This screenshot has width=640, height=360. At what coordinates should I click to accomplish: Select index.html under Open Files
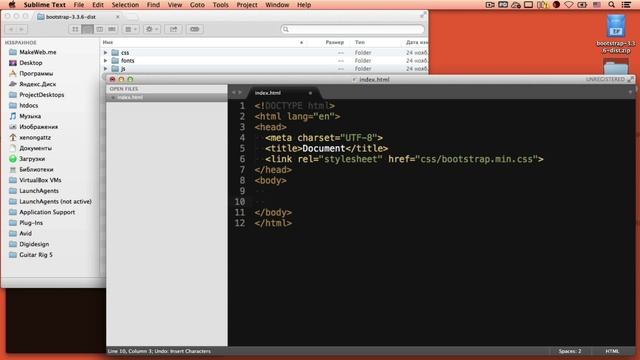167,97
